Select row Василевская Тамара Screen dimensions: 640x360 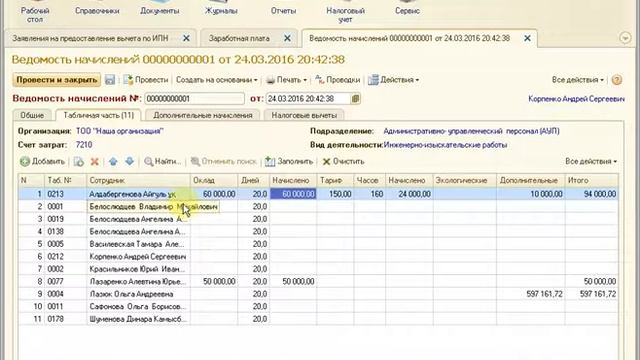pyautogui.click(x=318, y=244)
